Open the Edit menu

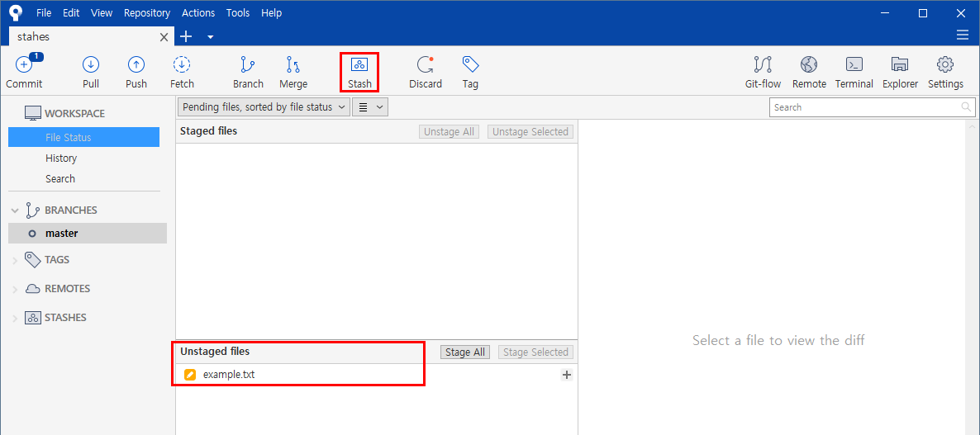click(x=70, y=12)
